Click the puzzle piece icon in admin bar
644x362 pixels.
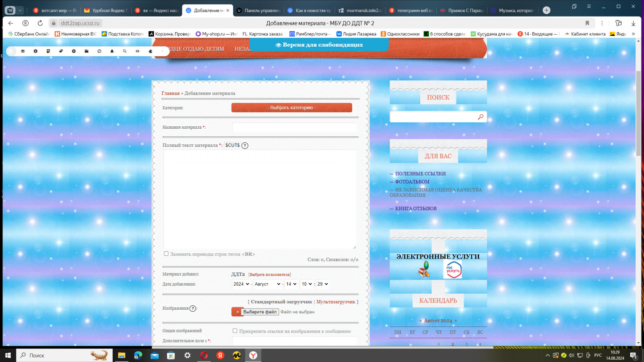pos(151,51)
